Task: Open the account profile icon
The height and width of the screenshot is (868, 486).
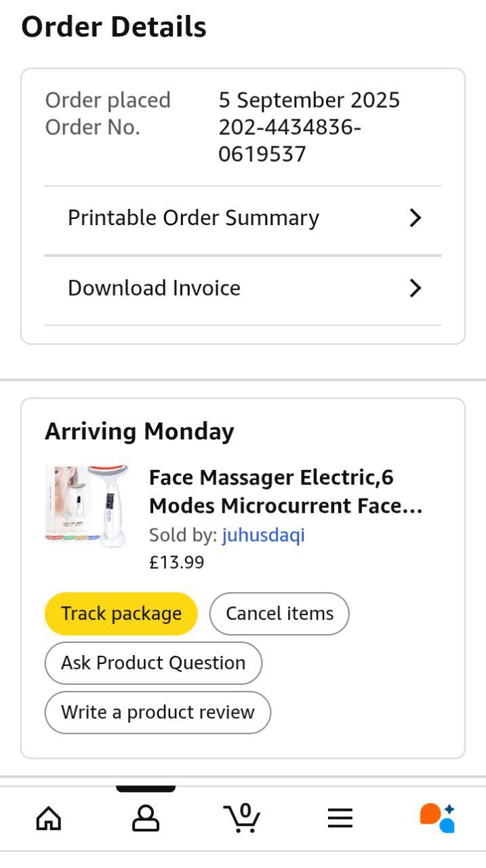Action: point(146,818)
